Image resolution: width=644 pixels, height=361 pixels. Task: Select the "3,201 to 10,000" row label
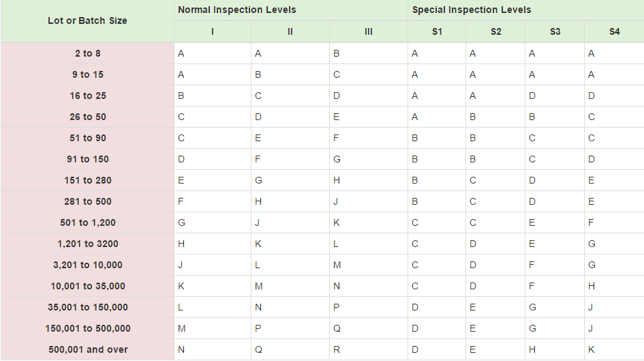tap(87, 265)
